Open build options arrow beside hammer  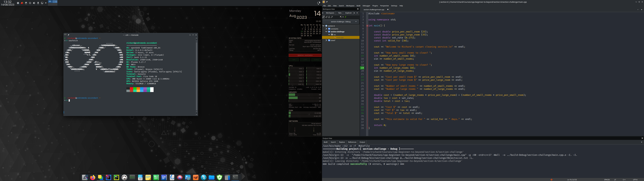click(x=343, y=17)
